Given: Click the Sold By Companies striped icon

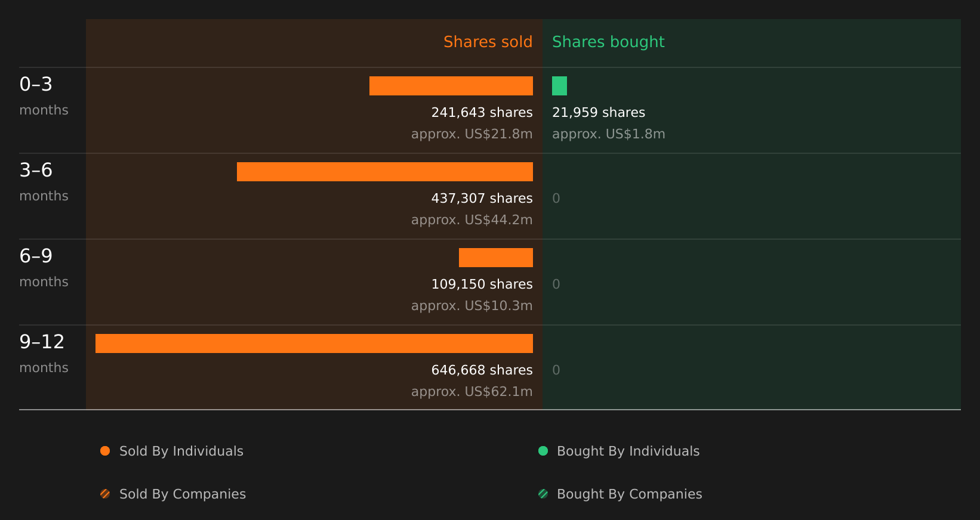Looking at the screenshot, I should click(105, 494).
